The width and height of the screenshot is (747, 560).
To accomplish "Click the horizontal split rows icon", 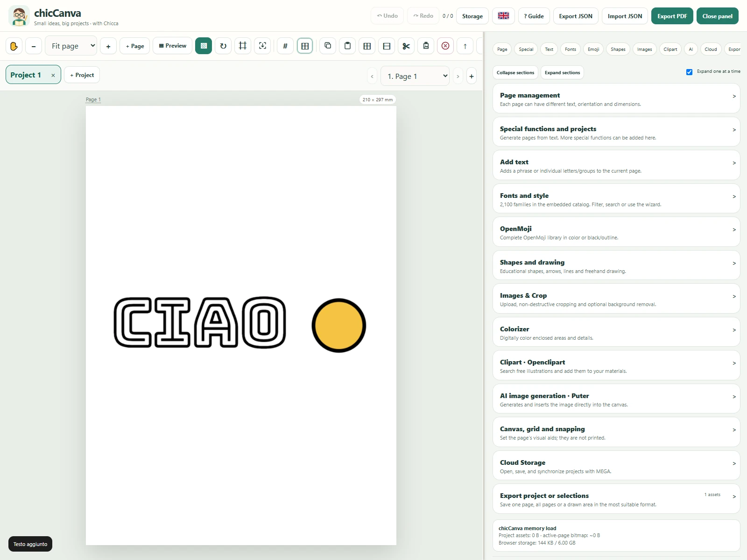I will tap(387, 46).
